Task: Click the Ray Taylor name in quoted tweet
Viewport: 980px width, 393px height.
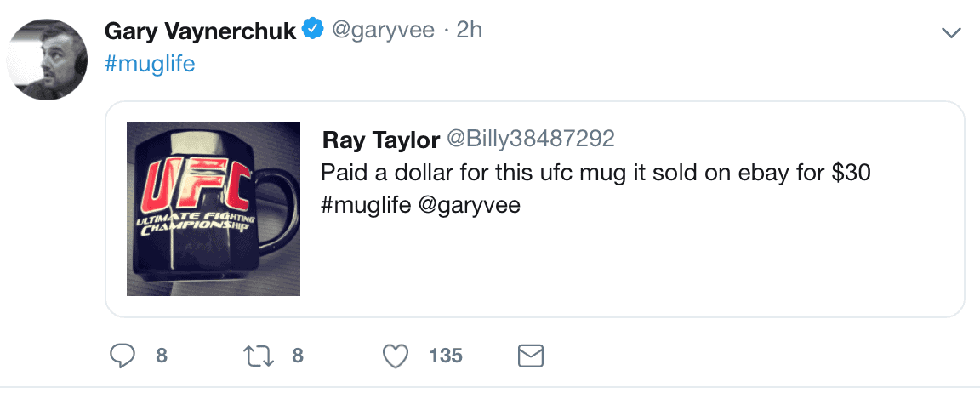Action: point(380,140)
